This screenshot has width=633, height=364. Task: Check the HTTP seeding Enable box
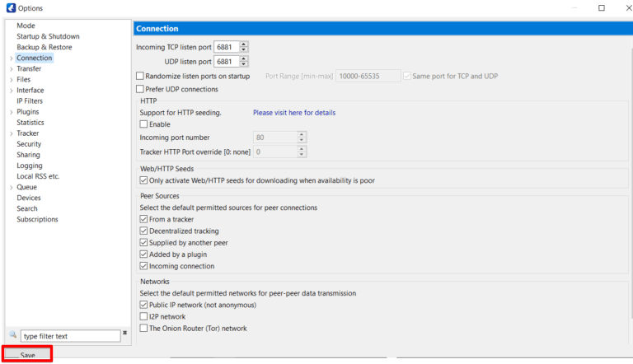coord(143,124)
